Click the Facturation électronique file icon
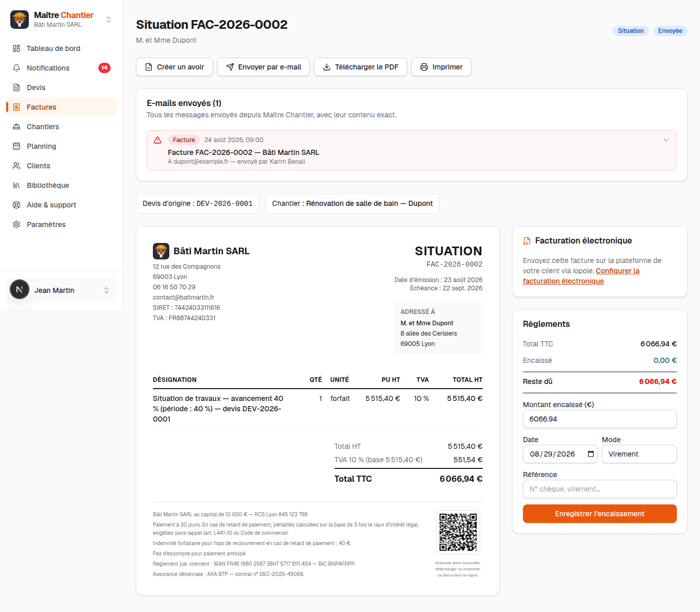This screenshot has height=612, width=700. [x=527, y=241]
